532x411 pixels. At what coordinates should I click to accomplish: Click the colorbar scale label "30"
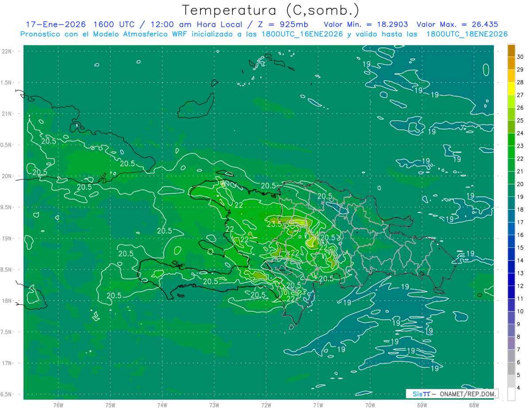click(x=521, y=57)
